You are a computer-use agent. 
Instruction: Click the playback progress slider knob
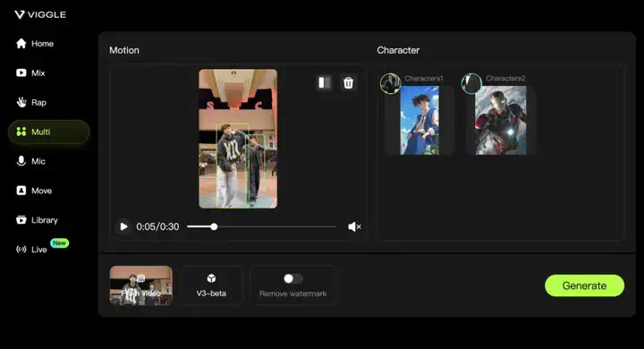[214, 226]
